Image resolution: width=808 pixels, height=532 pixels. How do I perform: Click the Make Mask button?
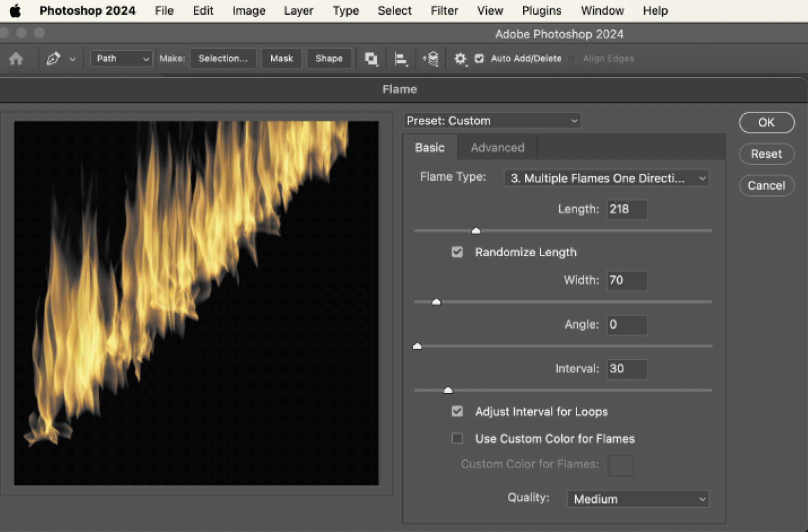[x=281, y=59]
